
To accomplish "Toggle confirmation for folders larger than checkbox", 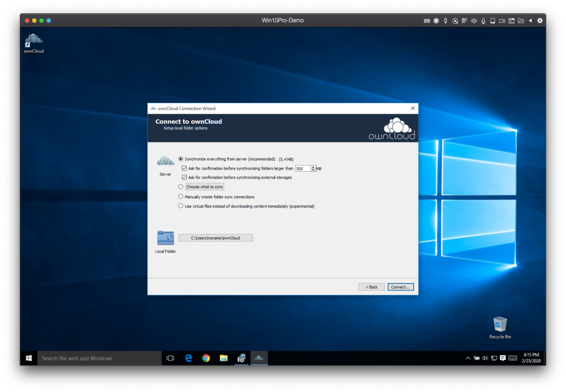I will (x=184, y=168).
